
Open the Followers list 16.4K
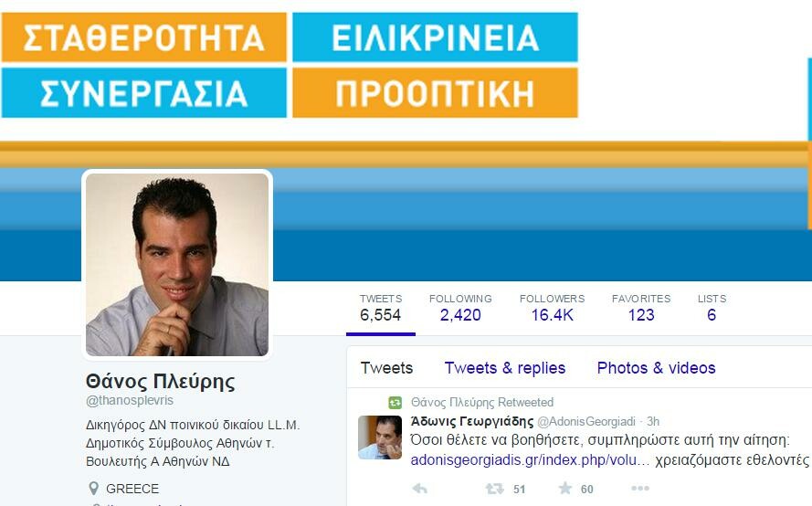point(552,308)
